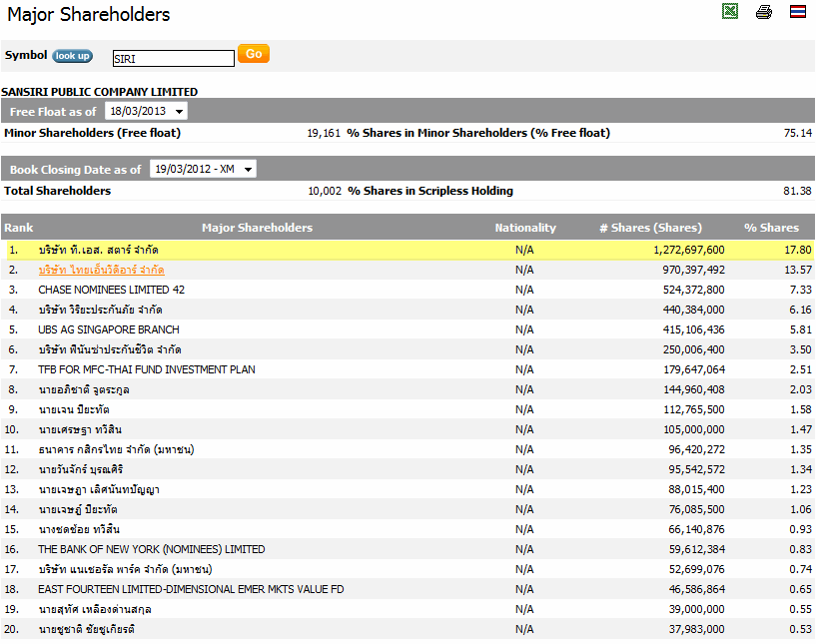Click share count 1,272,697,600

[x=689, y=250]
